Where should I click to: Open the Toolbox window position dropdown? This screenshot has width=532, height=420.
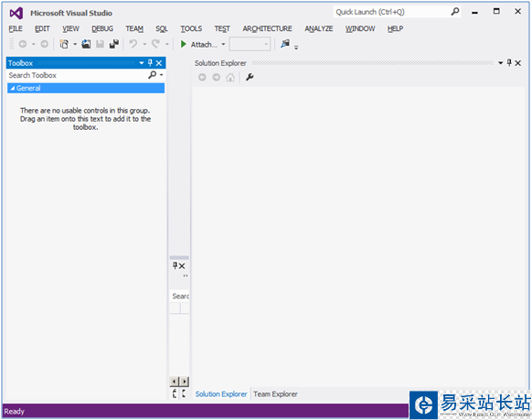(x=142, y=63)
